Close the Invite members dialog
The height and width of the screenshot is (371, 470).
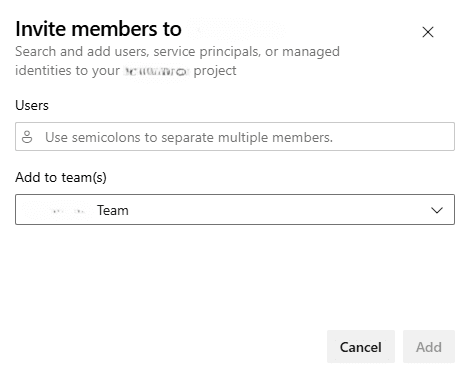pyautogui.click(x=428, y=32)
